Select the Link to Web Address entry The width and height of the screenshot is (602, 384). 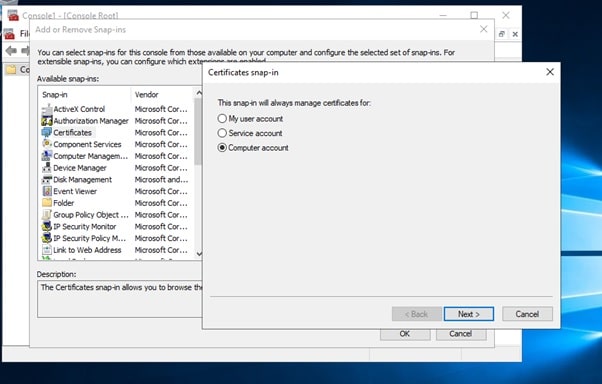[x=87, y=250]
